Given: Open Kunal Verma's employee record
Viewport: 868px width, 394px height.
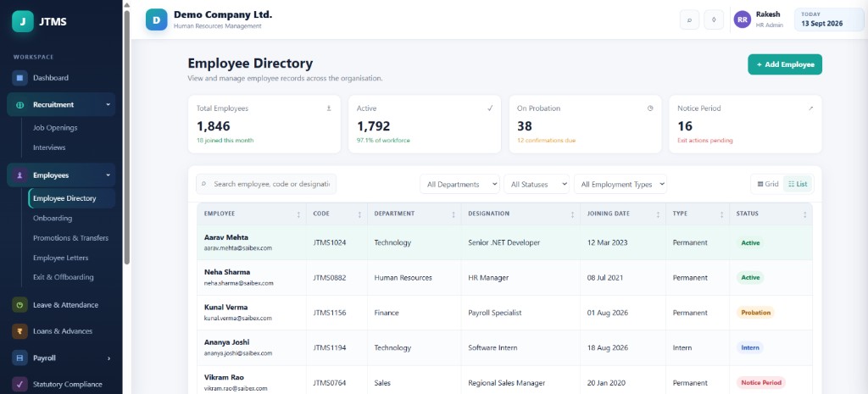Looking at the screenshot, I should [505, 313].
